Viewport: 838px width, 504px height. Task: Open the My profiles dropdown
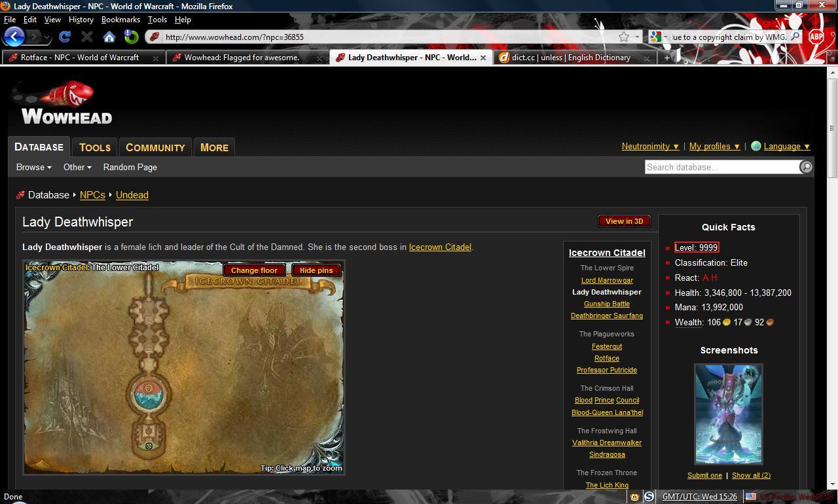[x=714, y=146]
